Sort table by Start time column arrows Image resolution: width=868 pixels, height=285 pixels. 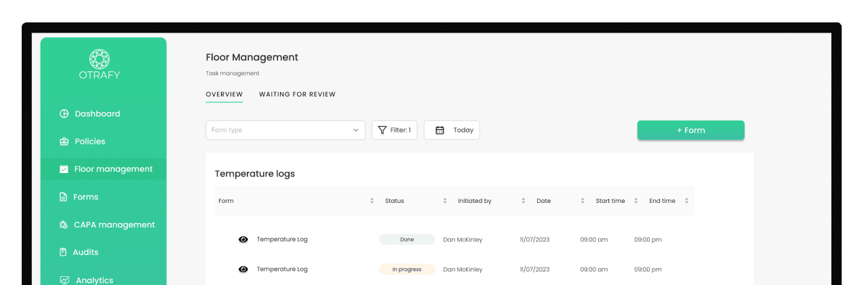coord(636,201)
